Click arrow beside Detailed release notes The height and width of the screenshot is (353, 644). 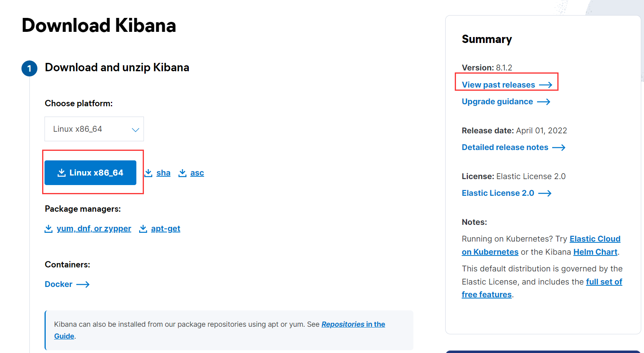(x=559, y=148)
